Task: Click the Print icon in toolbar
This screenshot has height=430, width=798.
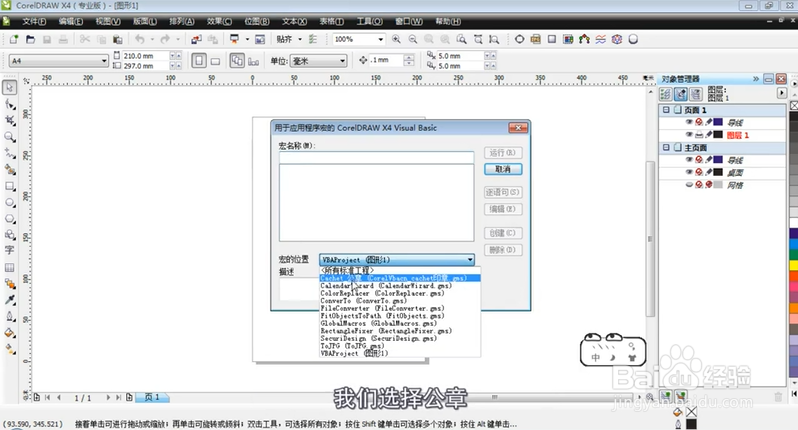Action: click(x=63, y=39)
